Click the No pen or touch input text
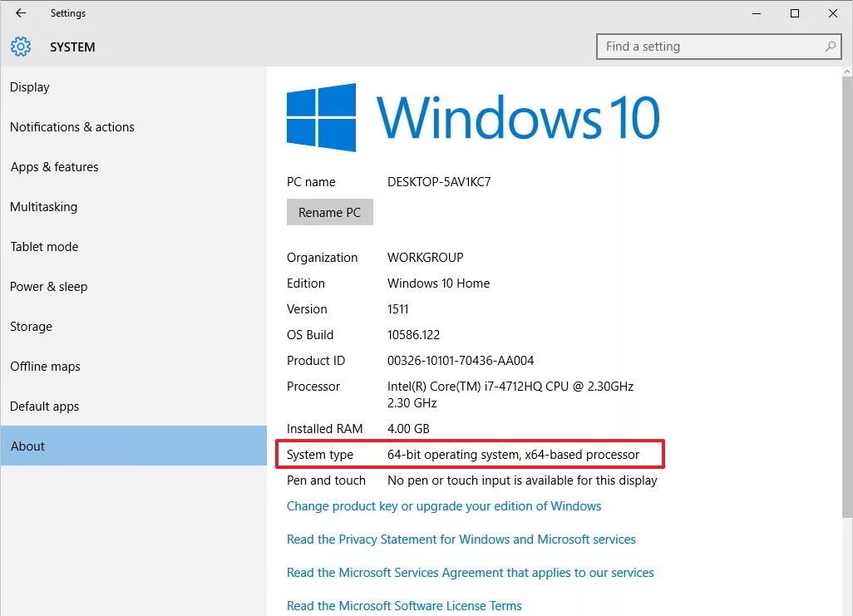The image size is (853, 616). (x=522, y=480)
